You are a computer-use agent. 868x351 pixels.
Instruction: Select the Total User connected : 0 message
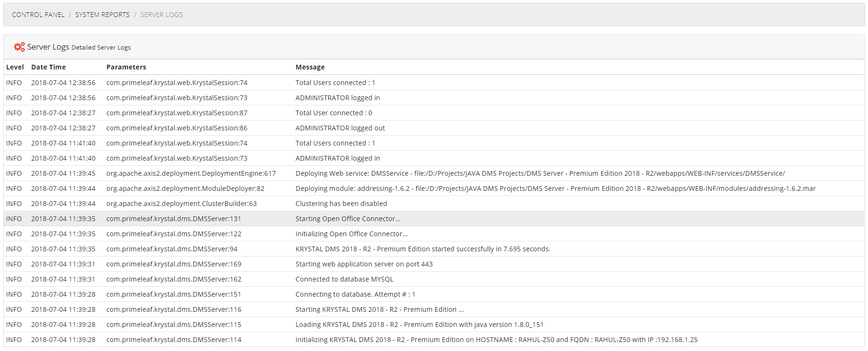pos(334,113)
